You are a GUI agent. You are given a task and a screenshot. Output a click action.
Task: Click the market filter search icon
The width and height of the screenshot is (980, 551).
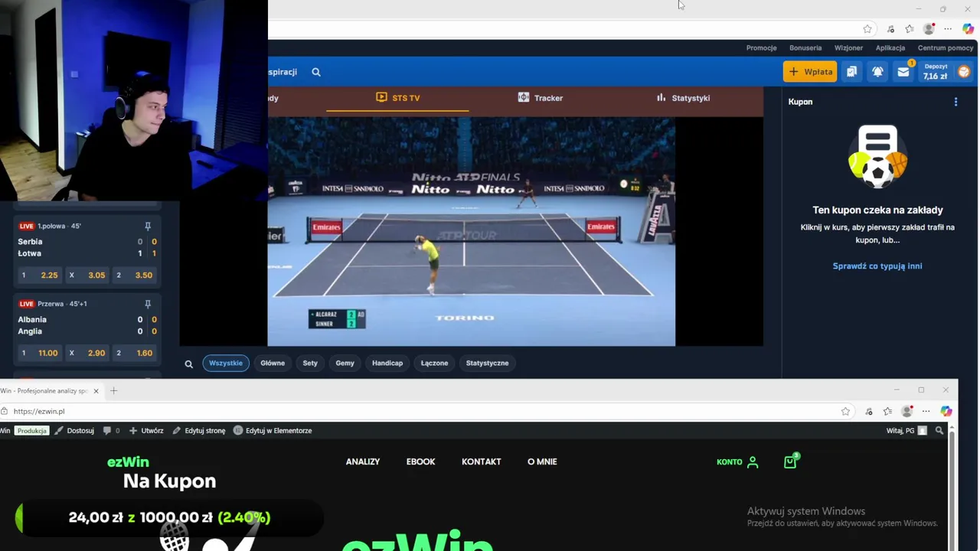[x=189, y=364]
